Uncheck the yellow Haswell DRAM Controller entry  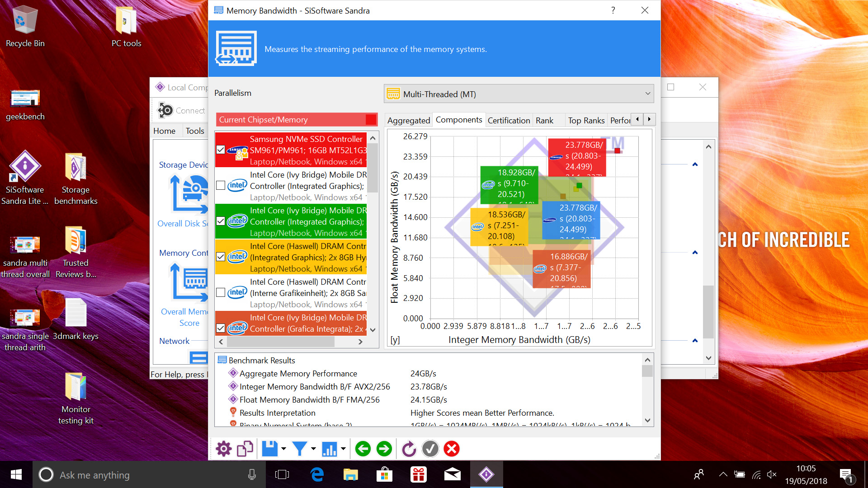221,257
